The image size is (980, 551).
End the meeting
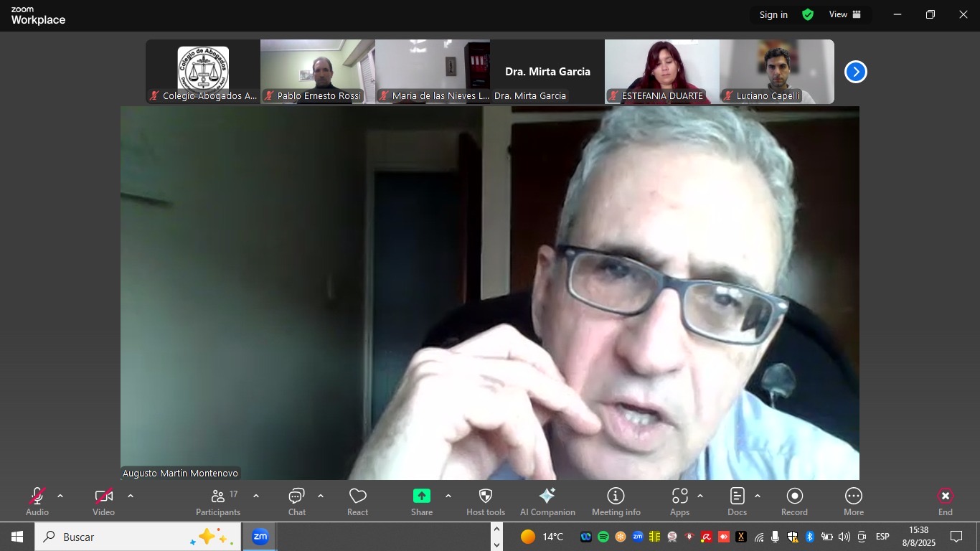(946, 501)
